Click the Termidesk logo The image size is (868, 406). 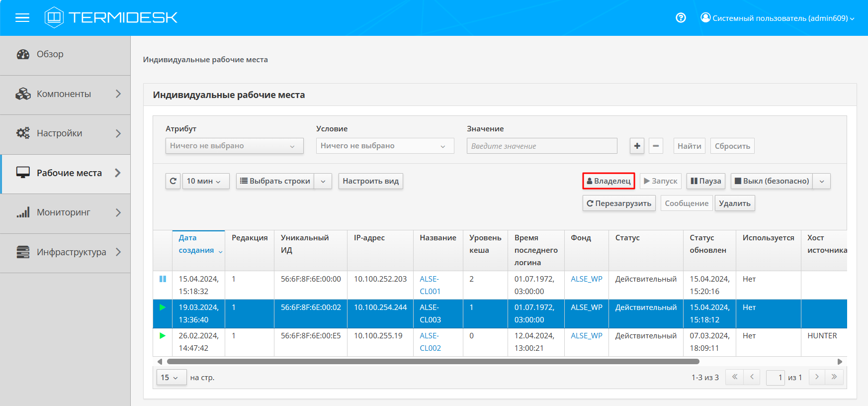(x=111, y=18)
